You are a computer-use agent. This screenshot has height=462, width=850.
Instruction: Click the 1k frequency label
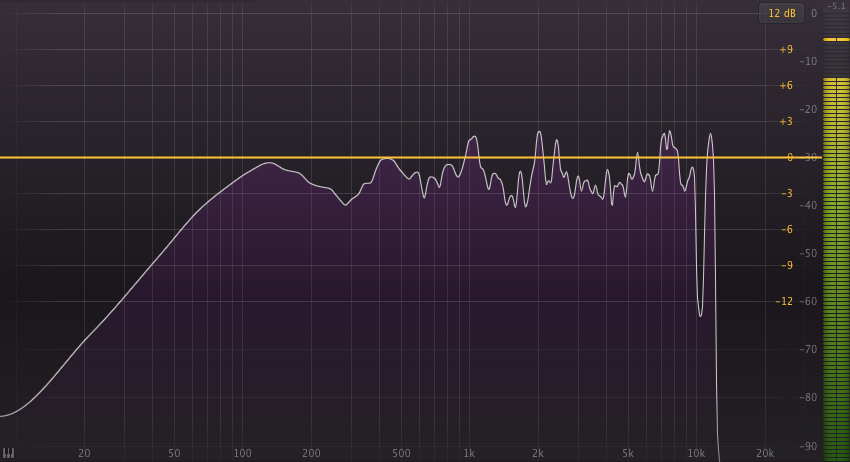[469, 453]
